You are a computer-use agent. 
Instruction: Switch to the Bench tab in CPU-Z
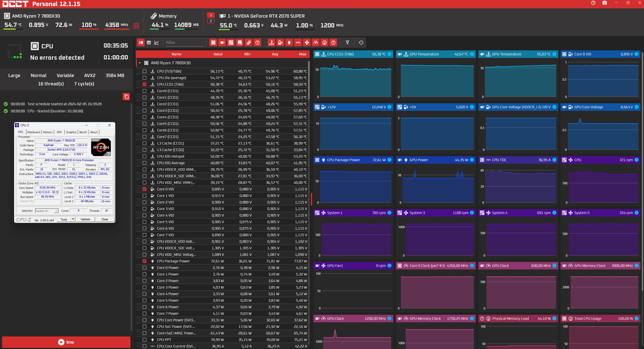point(83,132)
